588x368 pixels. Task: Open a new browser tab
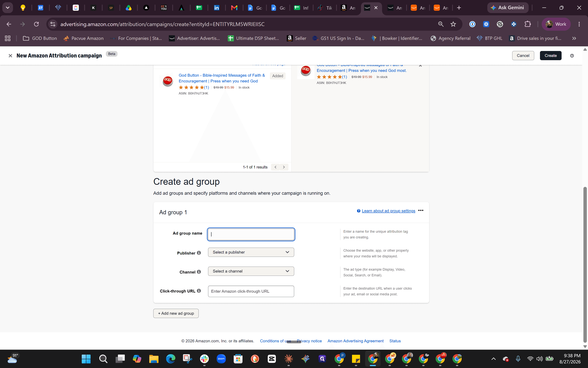coord(459,8)
